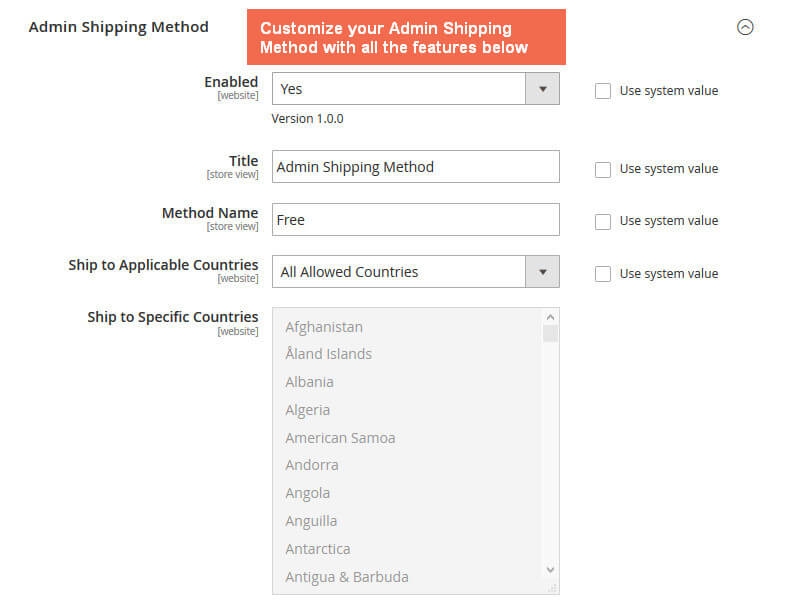Image resolution: width=792 pixels, height=615 pixels.
Task: Check Use system value for Enabled
Action: (603, 91)
